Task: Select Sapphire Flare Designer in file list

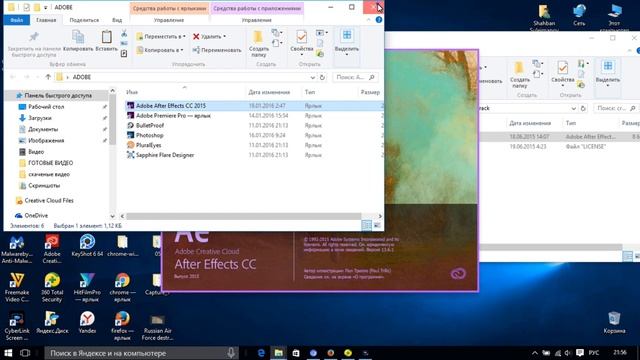Action: click(x=165, y=155)
